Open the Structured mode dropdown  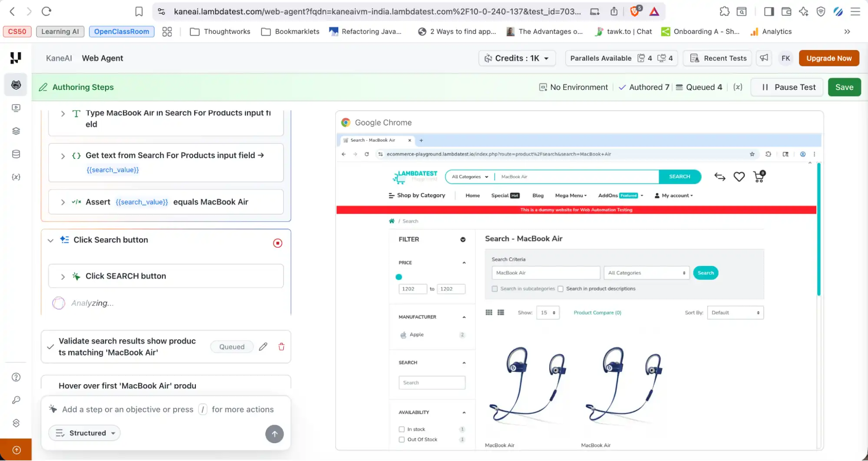(x=85, y=433)
